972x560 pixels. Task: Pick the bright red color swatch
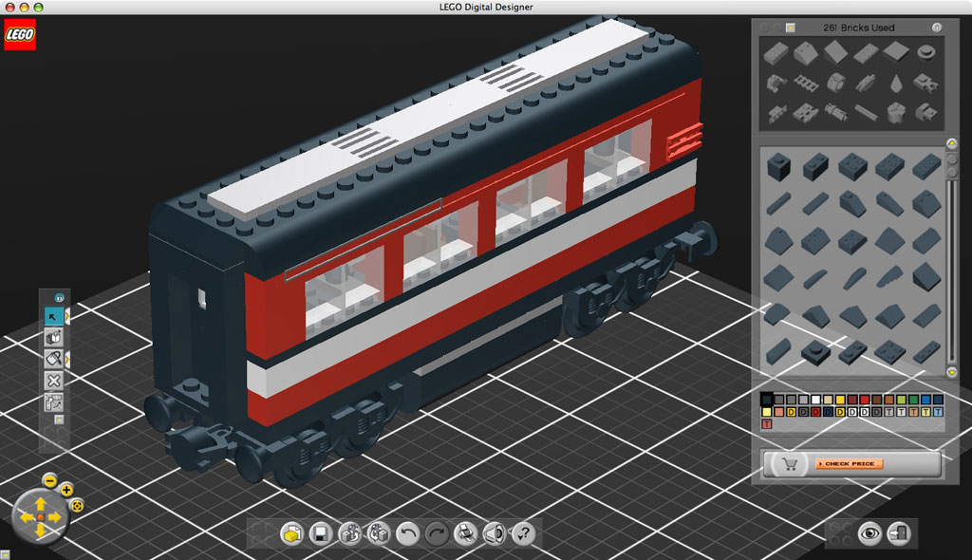coord(864,400)
